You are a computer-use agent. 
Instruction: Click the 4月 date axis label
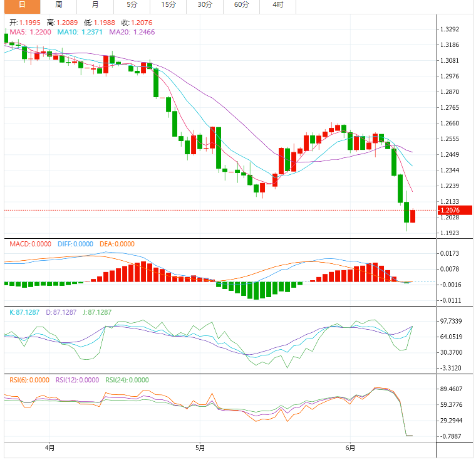[49, 448]
